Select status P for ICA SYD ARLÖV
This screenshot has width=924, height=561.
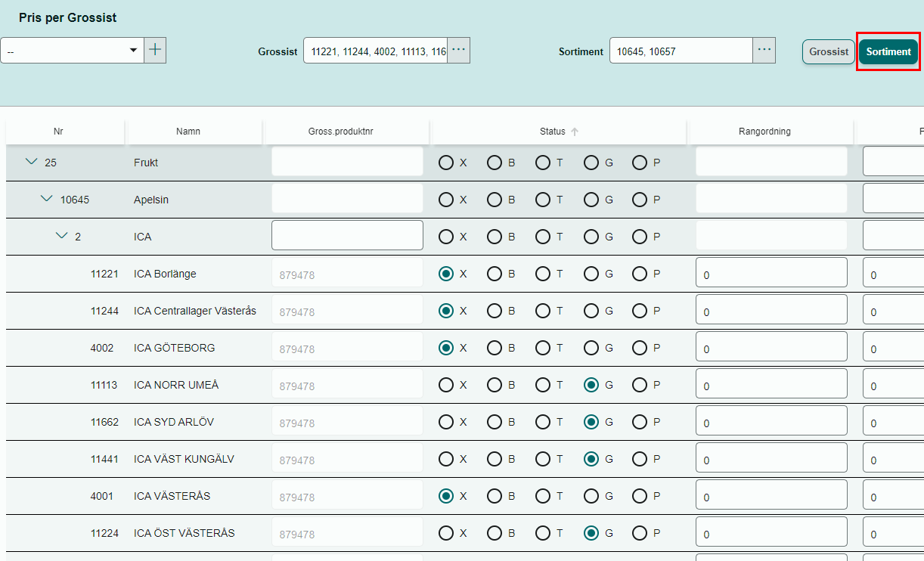[640, 422]
